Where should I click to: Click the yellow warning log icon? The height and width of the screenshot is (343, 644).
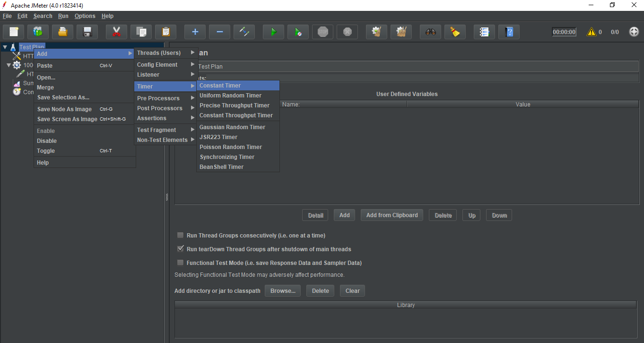pyautogui.click(x=591, y=32)
